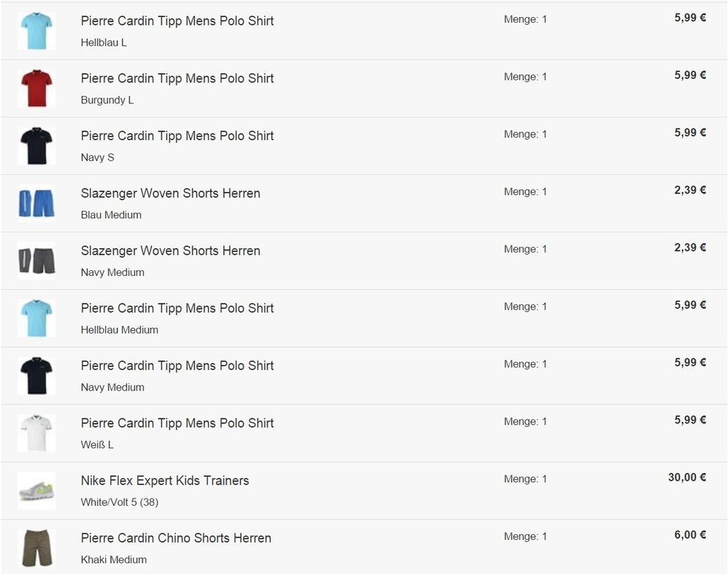Click Nike Flex Expert Kids Trainers title
Screen dimensions: 728x574
(x=165, y=481)
